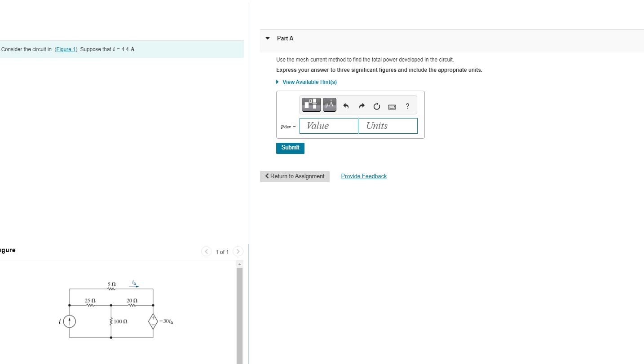The image size is (644, 364).
Task: Click inside the Units input field
Action: point(388,126)
